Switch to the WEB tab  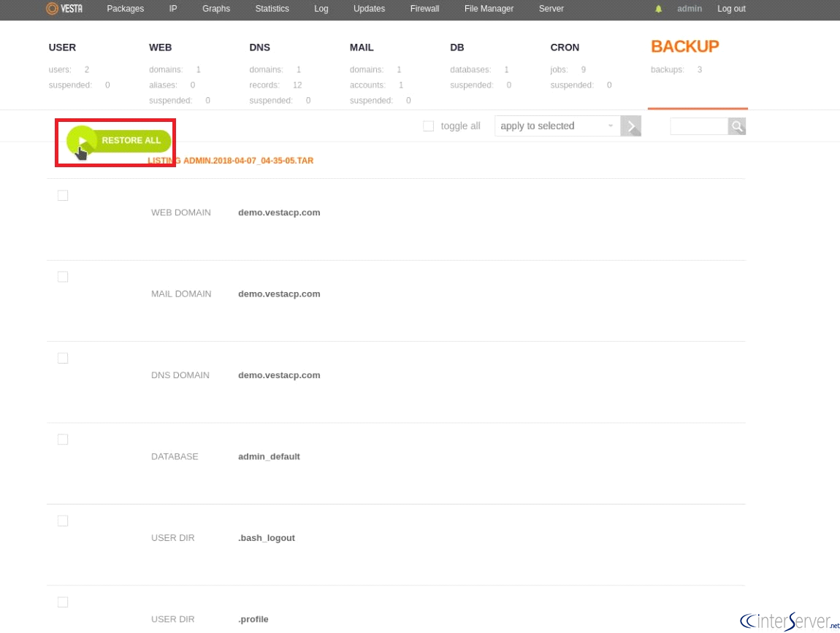pos(160,47)
